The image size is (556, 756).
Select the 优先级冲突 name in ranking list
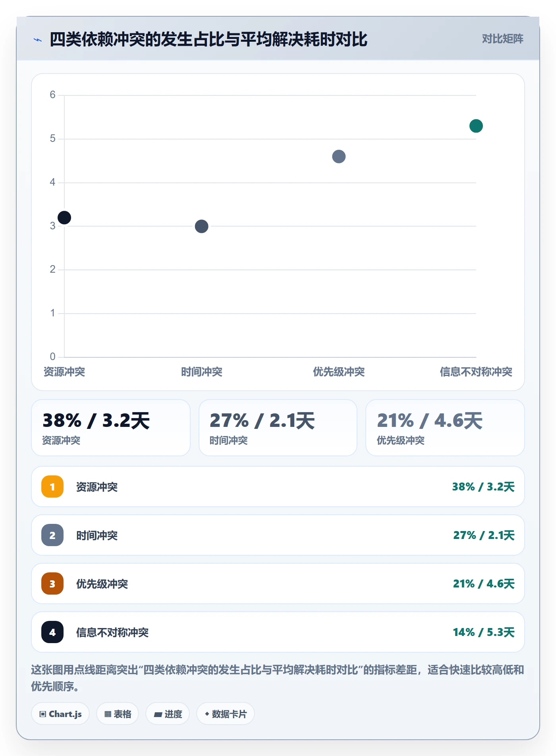pyautogui.click(x=102, y=584)
